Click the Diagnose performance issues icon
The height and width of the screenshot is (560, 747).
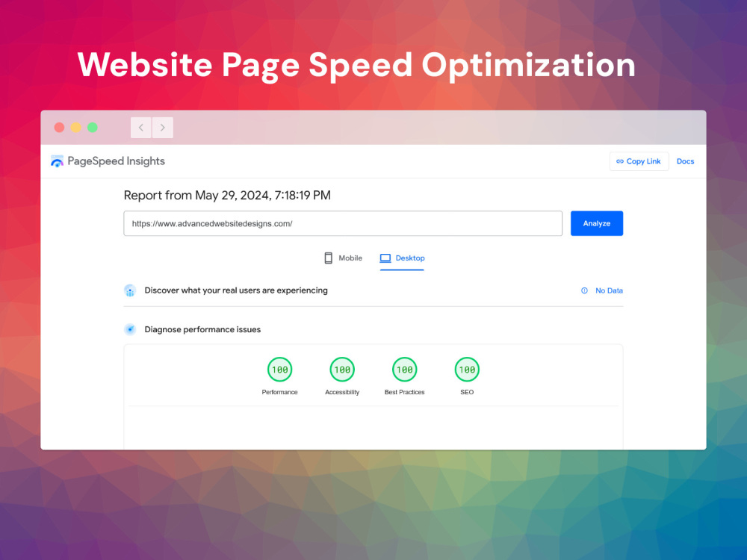130,329
